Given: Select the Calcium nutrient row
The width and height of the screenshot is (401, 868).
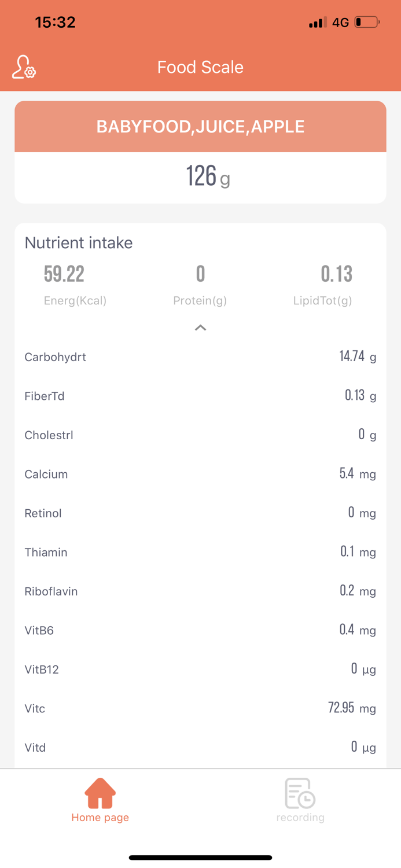Looking at the screenshot, I should point(200,474).
